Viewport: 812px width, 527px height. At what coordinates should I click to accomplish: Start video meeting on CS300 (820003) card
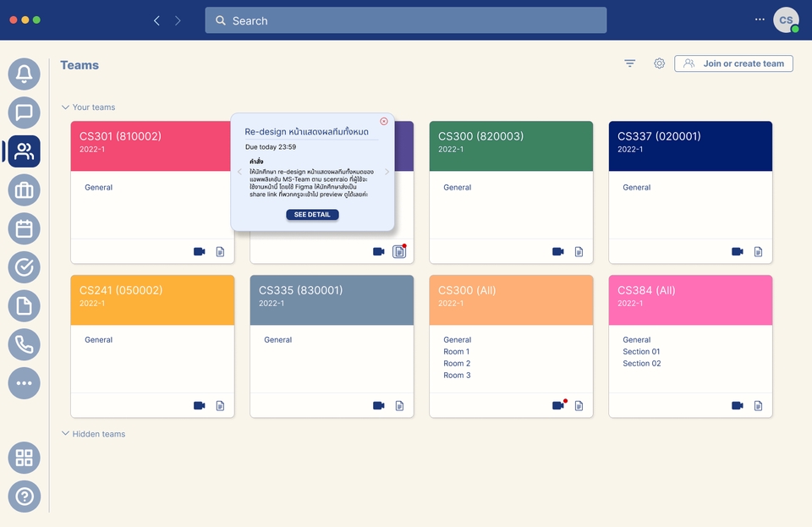(557, 251)
